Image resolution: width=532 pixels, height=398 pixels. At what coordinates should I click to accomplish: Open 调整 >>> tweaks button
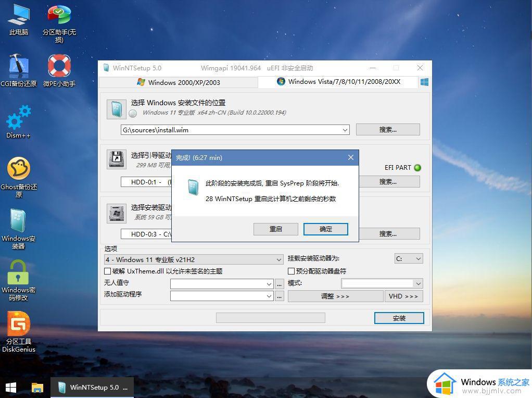click(336, 296)
